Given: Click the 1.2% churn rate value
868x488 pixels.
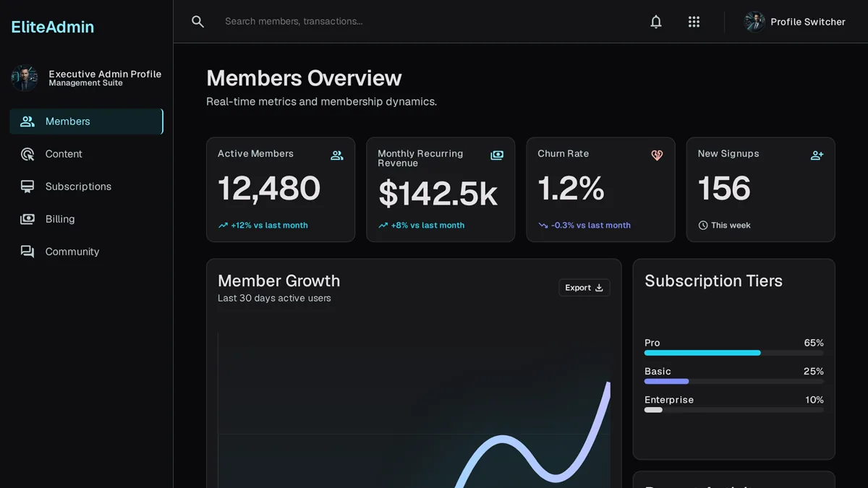Looking at the screenshot, I should click(x=571, y=189).
